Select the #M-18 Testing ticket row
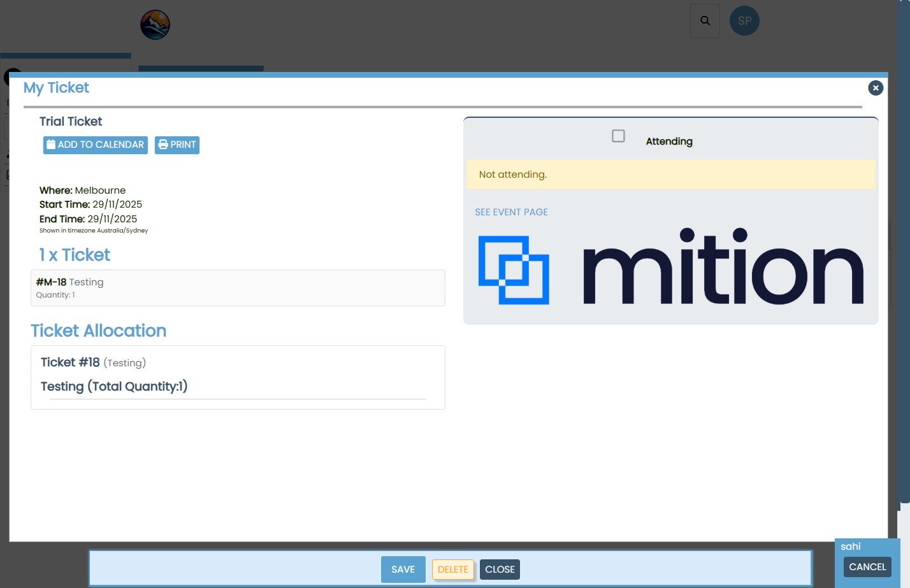Image resolution: width=910 pixels, height=588 pixels. (x=238, y=288)
